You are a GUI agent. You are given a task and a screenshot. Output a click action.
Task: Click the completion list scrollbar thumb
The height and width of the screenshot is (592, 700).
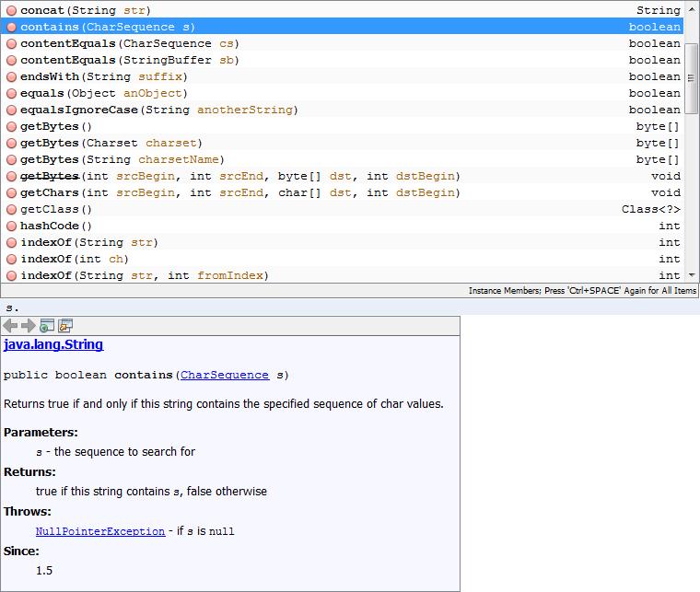point(691,78)
